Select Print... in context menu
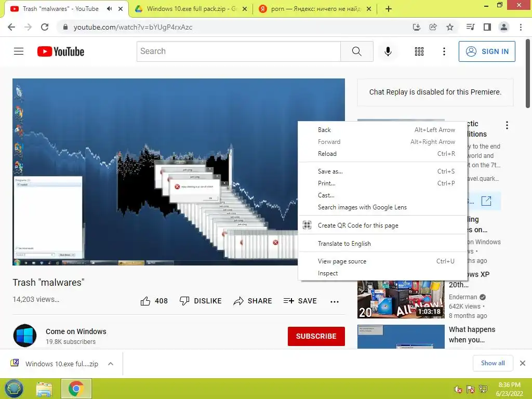The height and width of the screenshot is (399, 532). 383,183
